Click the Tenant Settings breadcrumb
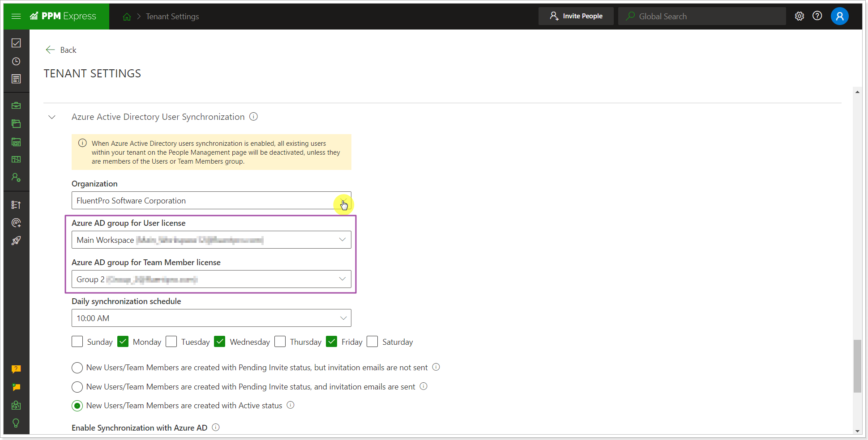868x440 pixels. [x=172, y=17]
